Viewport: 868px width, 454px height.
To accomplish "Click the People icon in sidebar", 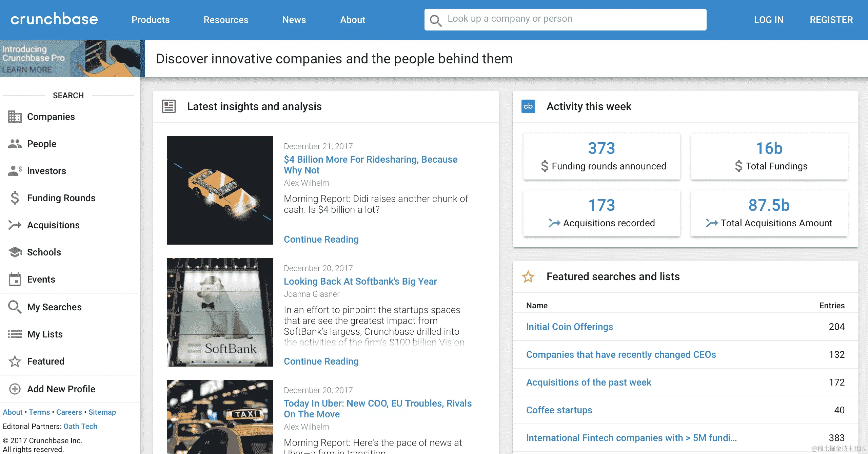I will pos(15,144).
